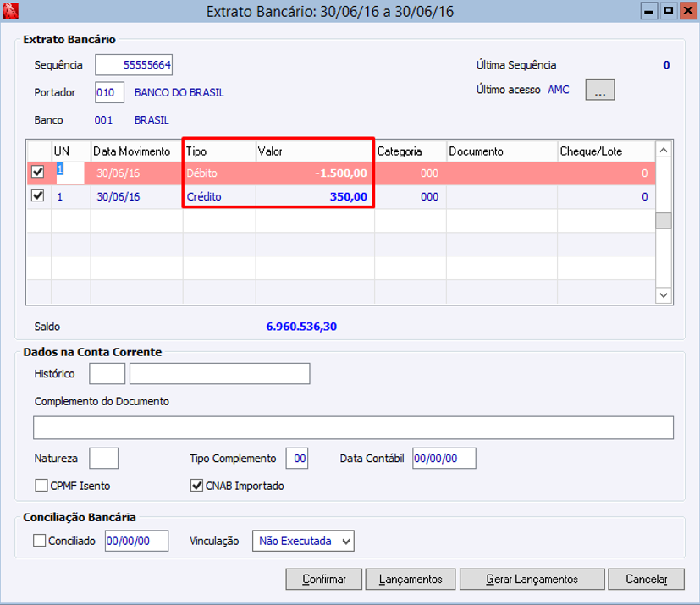
Task: Click the Cheque/Lote column header
Action: [606, 151]
